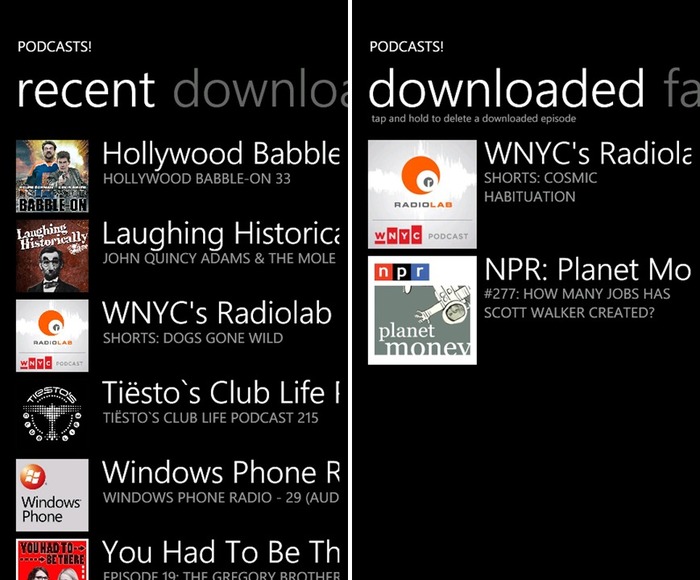Image resolution: width=700 pixels, height=580 pixels.
Task: Select "#277: HOW MANY JOBS HAS SCOTT WALKER CREATED?"
Action: 577,303
